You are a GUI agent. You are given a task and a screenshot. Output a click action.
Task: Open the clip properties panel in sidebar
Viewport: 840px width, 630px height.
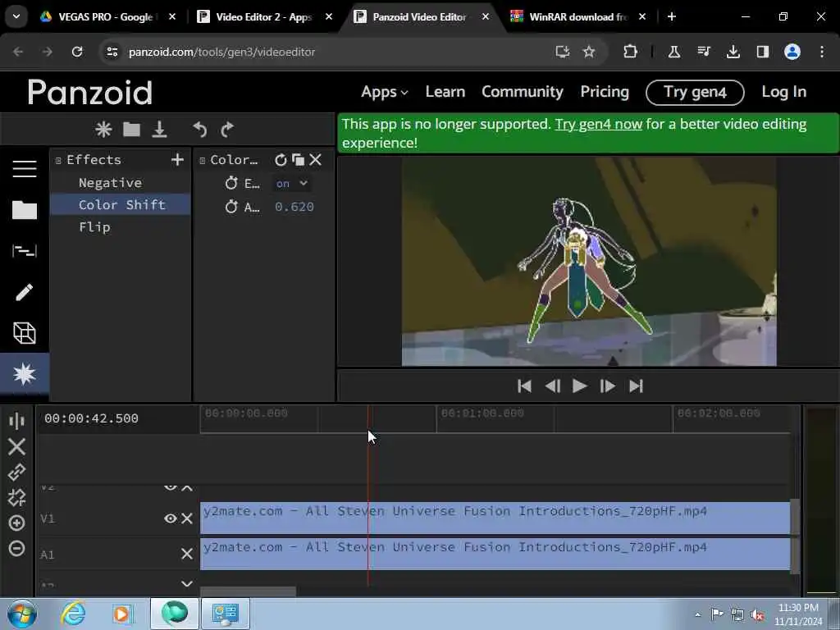point(25,251)
